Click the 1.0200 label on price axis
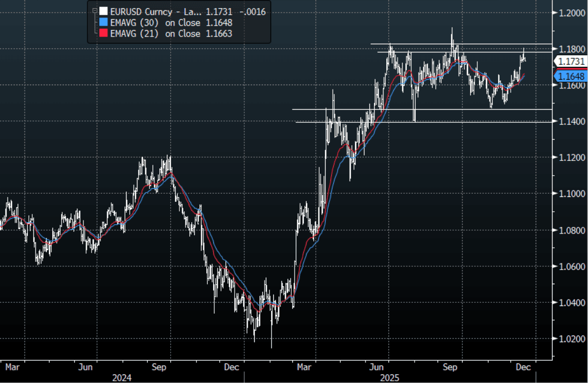Screen dimensions: 588x383 point(571,339)
